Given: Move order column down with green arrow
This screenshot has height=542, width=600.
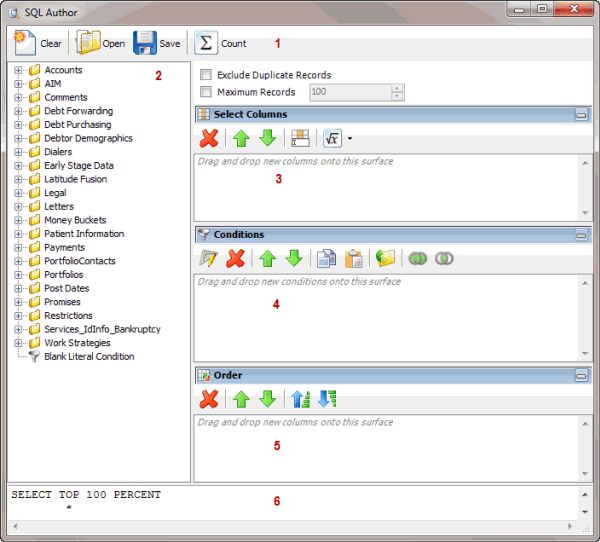Looking at the screenshot, I should tap(267, 399).
